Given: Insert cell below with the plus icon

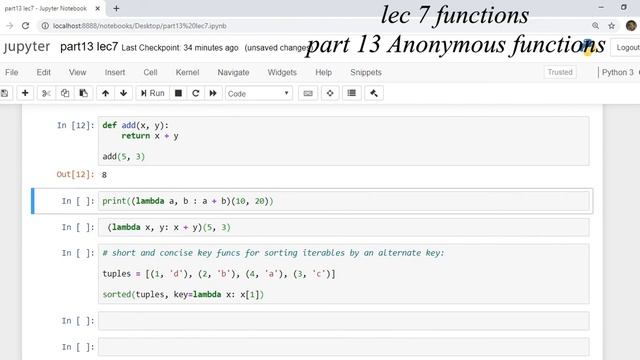Looking at the screenshot, I should pyautogui.click(x=25, y=93).
